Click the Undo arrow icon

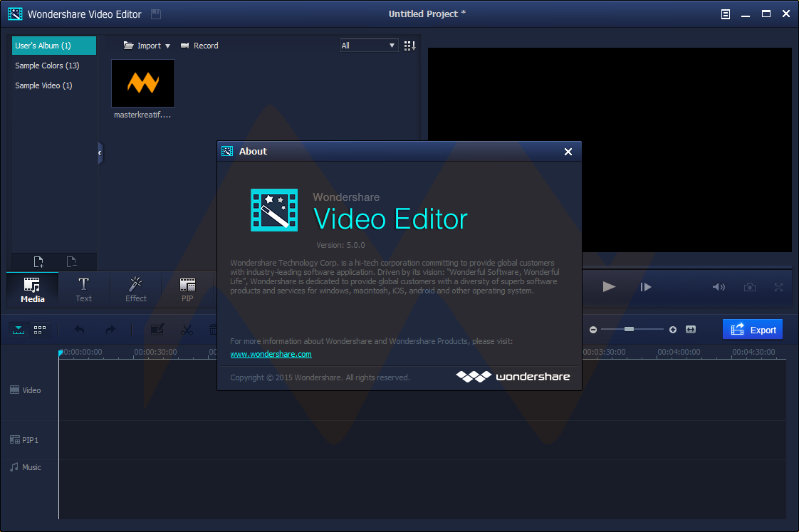coord(80,330)
